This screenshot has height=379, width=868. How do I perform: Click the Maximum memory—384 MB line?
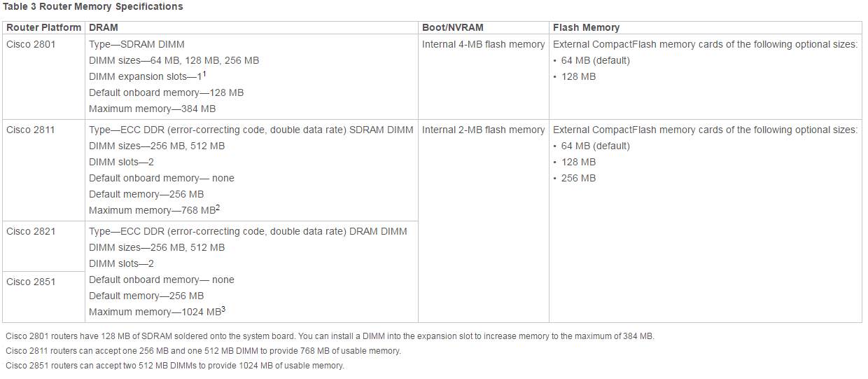tap(152, 109)
